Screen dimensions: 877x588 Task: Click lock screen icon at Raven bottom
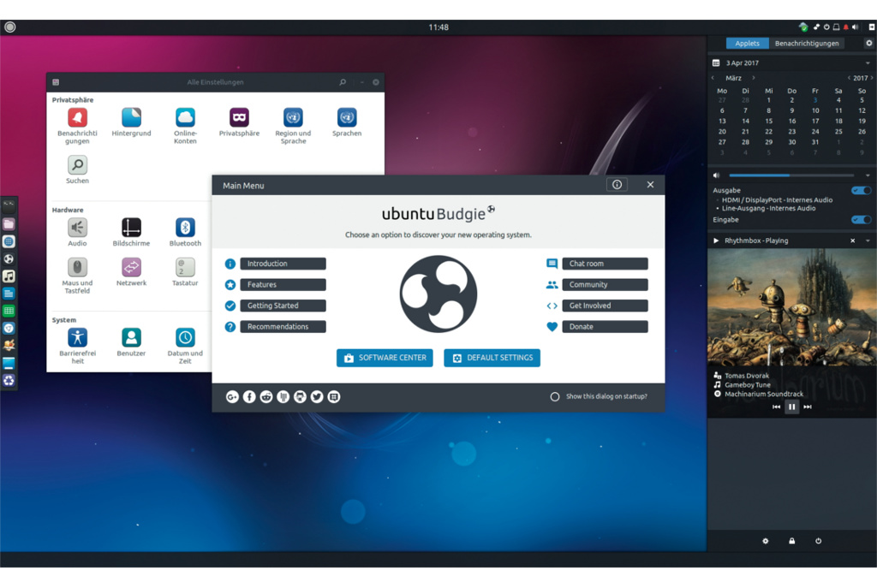792,541
